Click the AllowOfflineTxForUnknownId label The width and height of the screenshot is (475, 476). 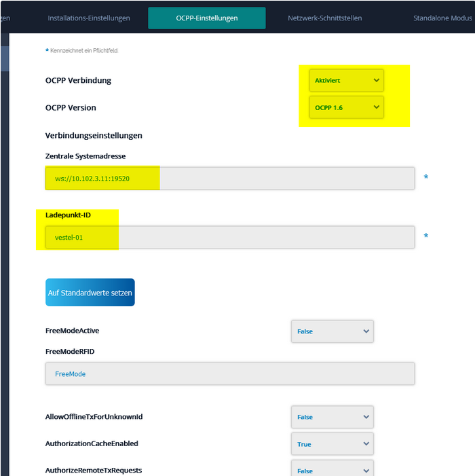94,417
